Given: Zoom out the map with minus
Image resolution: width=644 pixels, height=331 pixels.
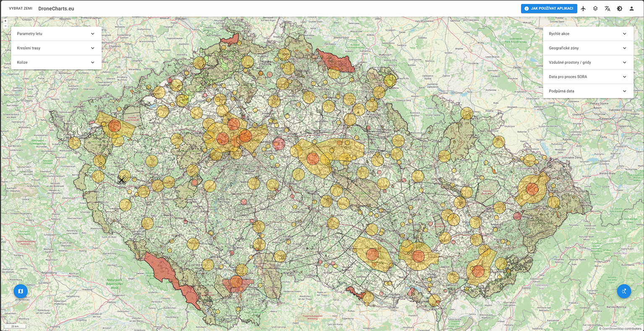Looking at the screenshot, I should 5,26.
